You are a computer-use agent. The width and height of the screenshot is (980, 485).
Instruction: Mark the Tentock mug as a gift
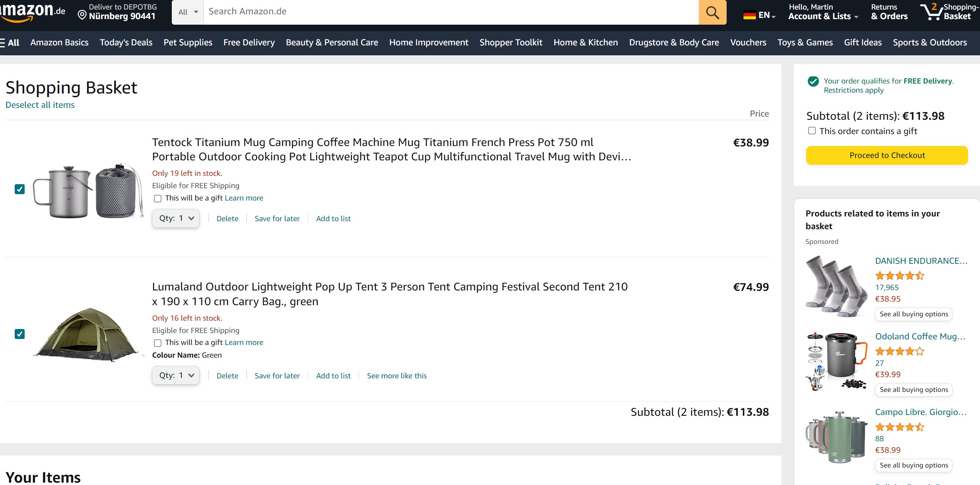[157, 199]
